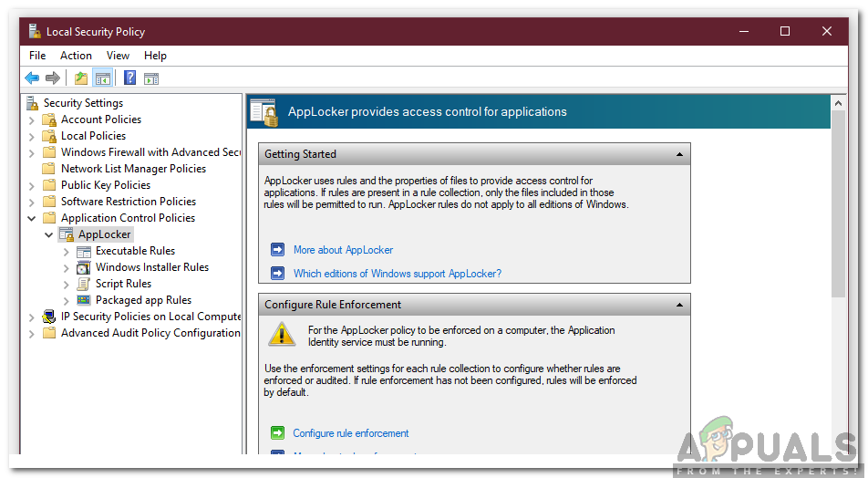Click the blue Help question mark icon
Image resolution: width=868 pixels, height=478 pixels.
tap(130, 78)
